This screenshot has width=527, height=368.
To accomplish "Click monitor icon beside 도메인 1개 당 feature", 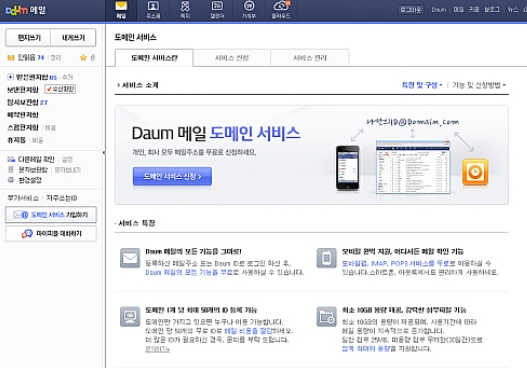I will point(130,317).
